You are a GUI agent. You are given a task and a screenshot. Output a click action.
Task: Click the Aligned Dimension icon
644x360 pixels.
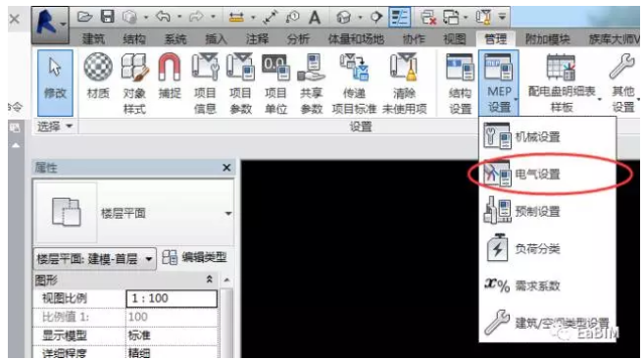271,18
